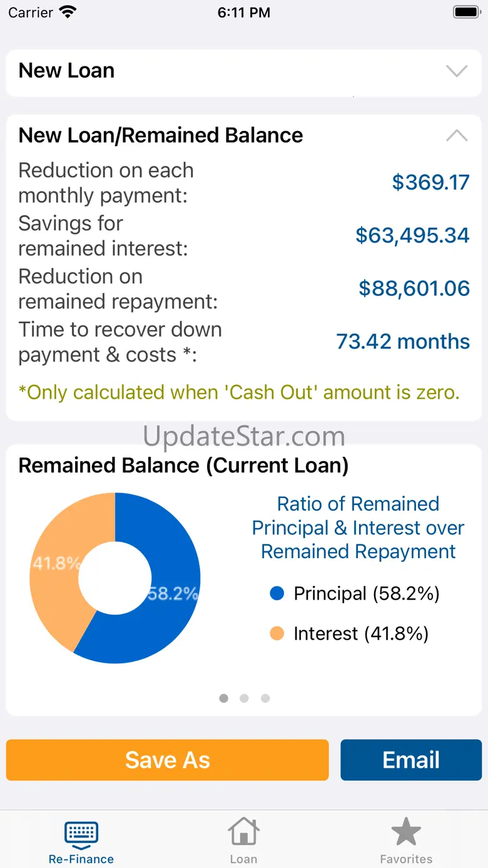This screenshot has width=488, height=868.
Task: Tap the Wi-Fi status icon
Action: pos(66,12)
